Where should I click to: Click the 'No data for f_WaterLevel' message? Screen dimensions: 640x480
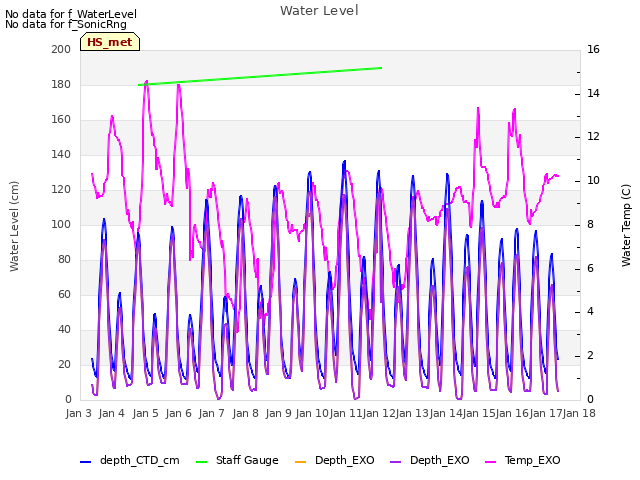71,14
